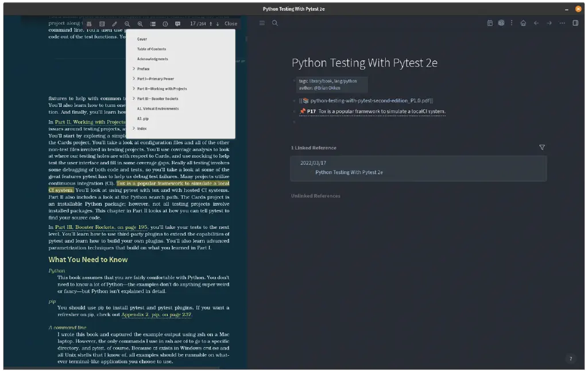588x373 pixels.
Task: Click the page number field showing 17
Action: coord(193,23)
